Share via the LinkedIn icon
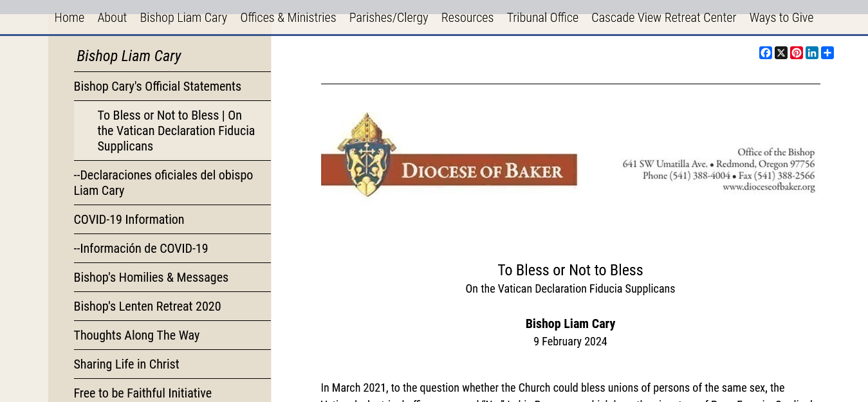The image size is (868, 402). pos(812,53)
